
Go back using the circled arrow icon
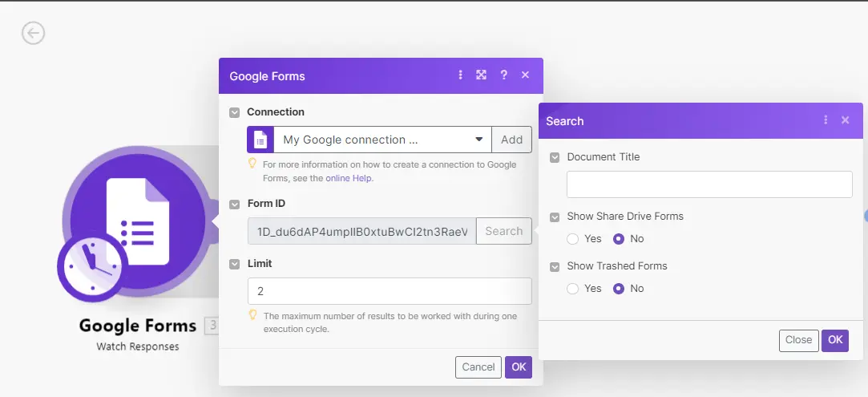tap(33, 33)
